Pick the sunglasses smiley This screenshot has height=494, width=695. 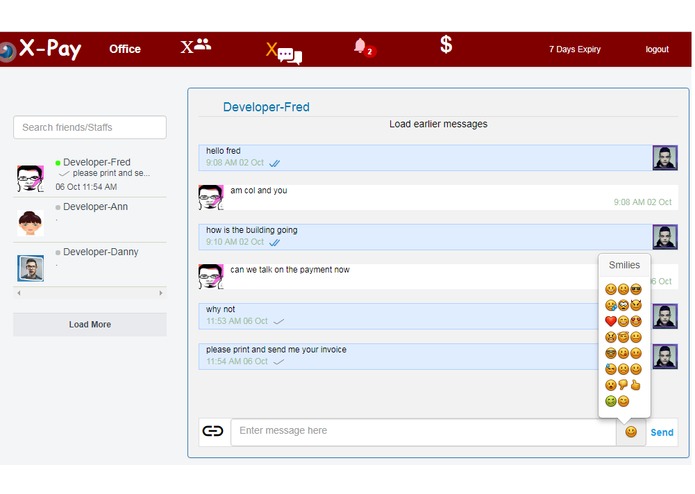[x=636, y=289]
